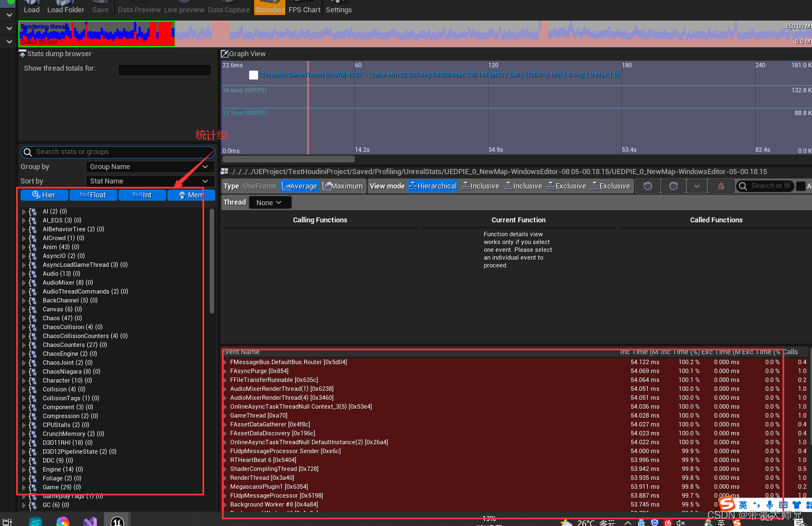Click the stats group list scrollbar

coord(212,261)
